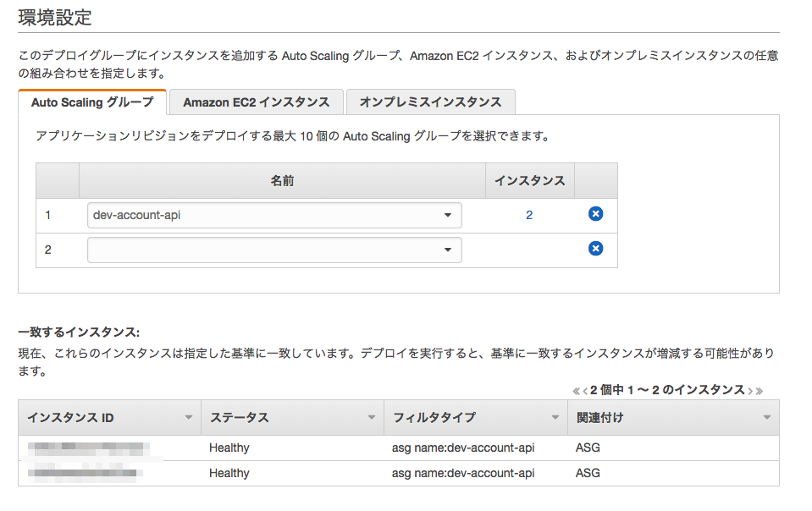Open the インスタンス ID column sort control
The width and height of the screenshot is (812, 511).
(x=187, y=416)
